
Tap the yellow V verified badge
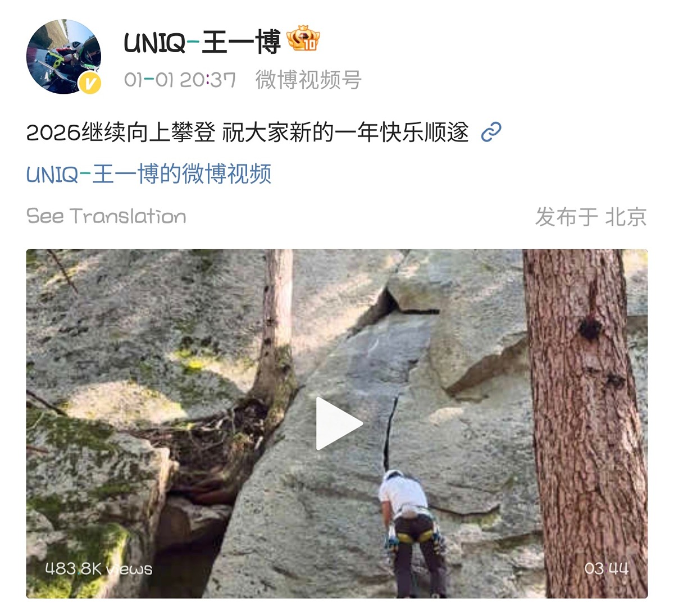(89, 84)
